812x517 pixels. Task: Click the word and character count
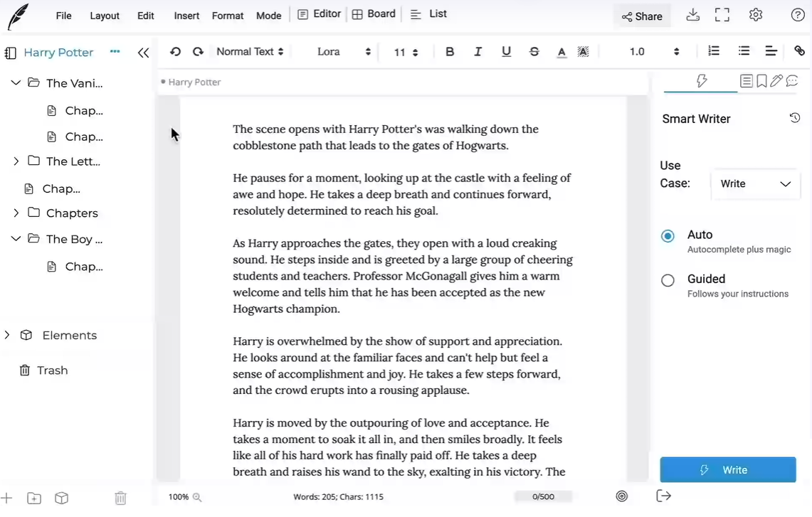click(338, 497)
